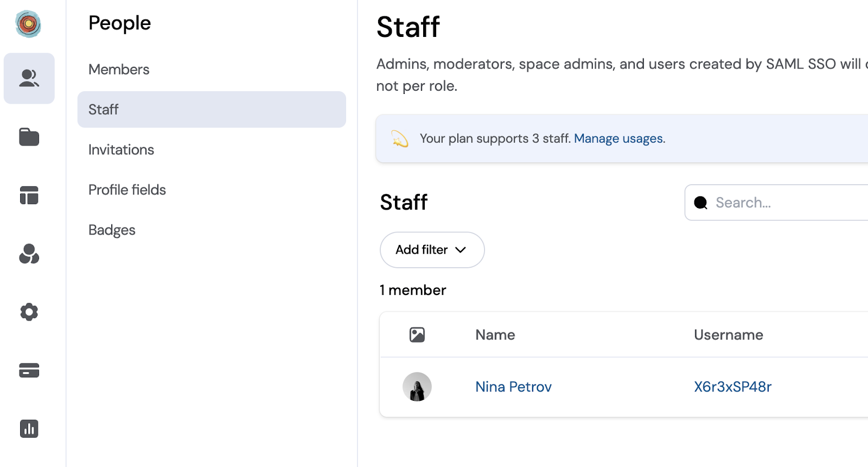
Task: Open the folder icon in sidebar
Action: (29, 137)
